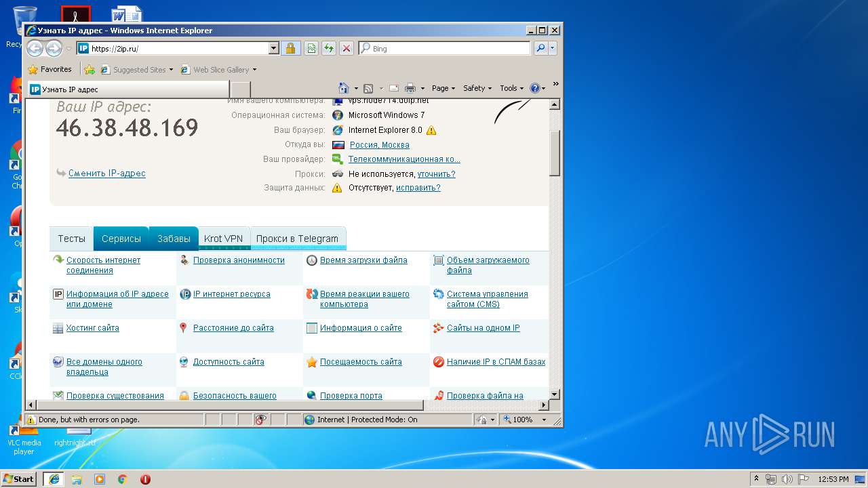Open the Page menu

[x=443, y=88]
